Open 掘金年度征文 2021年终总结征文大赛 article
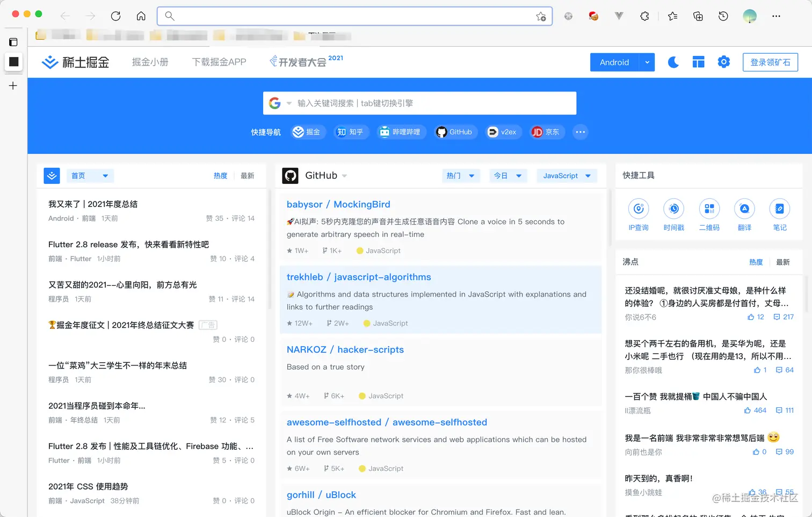 coord(121,325)
